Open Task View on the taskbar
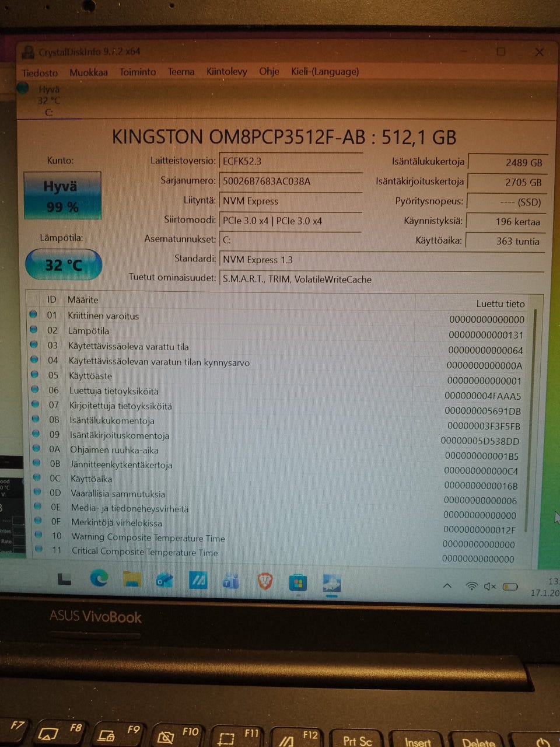Screen dimensions: 560x747 [x=64, y=579]
